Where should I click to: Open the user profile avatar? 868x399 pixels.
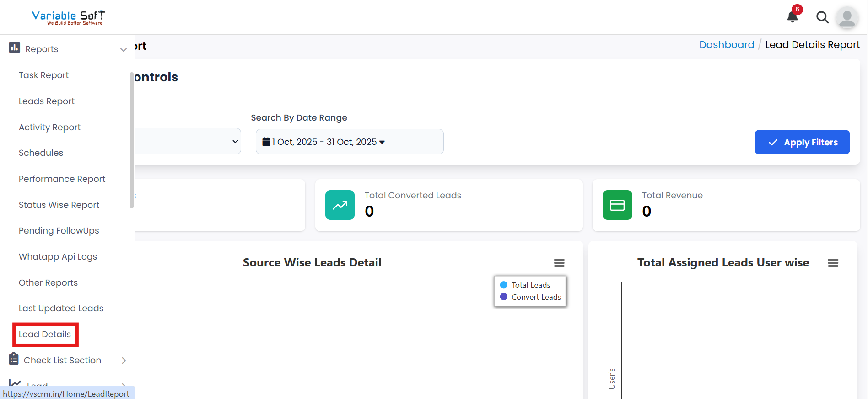847,18
